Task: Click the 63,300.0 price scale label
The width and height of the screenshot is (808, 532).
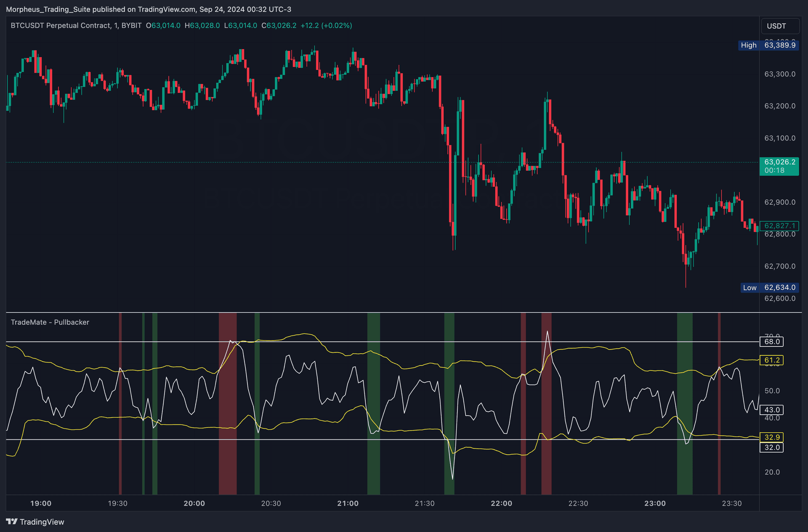Action: click(x=779, y=74)
